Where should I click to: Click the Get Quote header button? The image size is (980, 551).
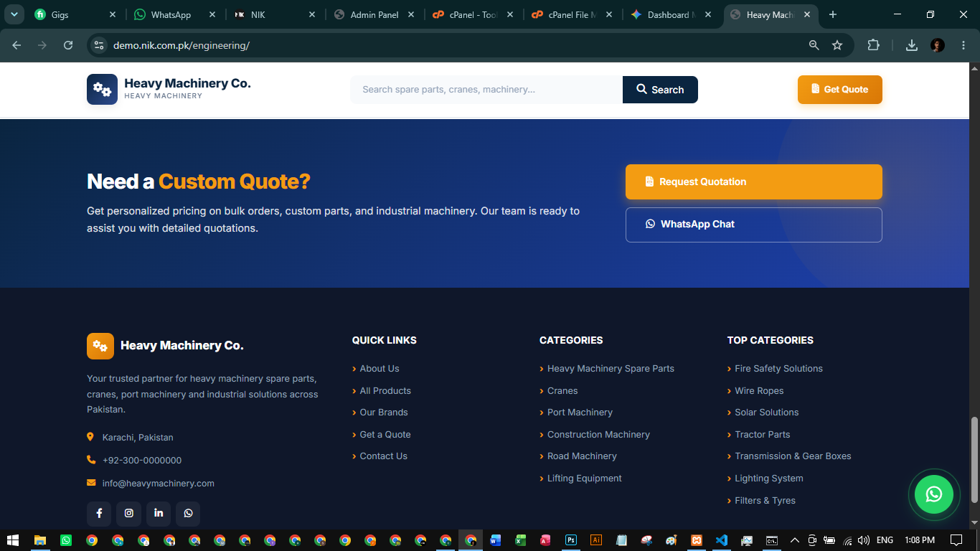tap(840, 90)
